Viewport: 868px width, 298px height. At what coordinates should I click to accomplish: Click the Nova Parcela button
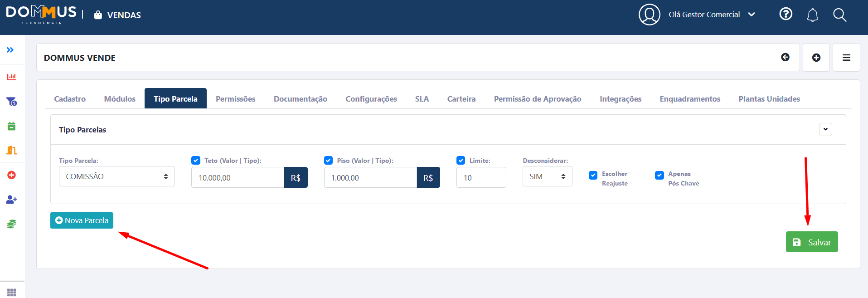tap(82, 220)
